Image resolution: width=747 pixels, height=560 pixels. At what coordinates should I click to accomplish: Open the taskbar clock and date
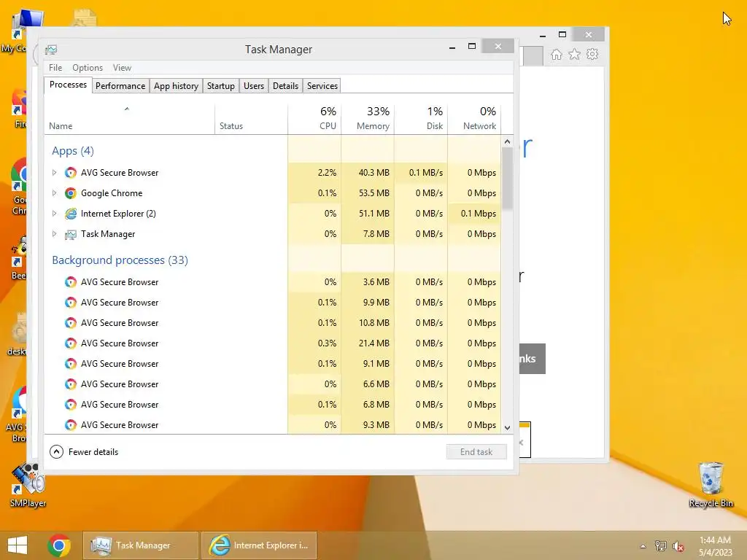click(x=715, y=546)
